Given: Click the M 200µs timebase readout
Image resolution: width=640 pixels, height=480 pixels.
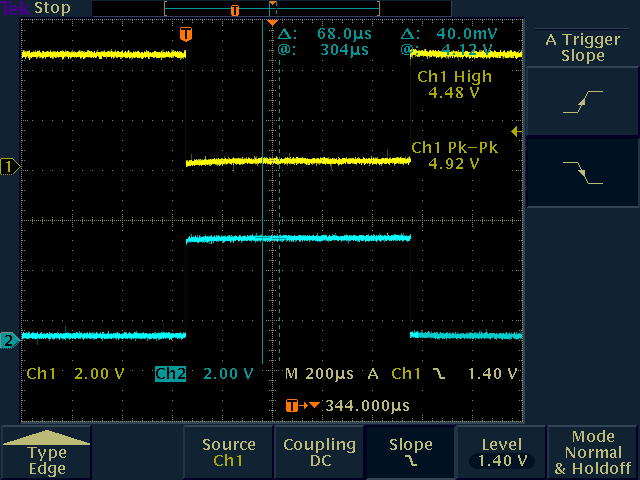Looking at the screenshot, I should pos(320,374).
